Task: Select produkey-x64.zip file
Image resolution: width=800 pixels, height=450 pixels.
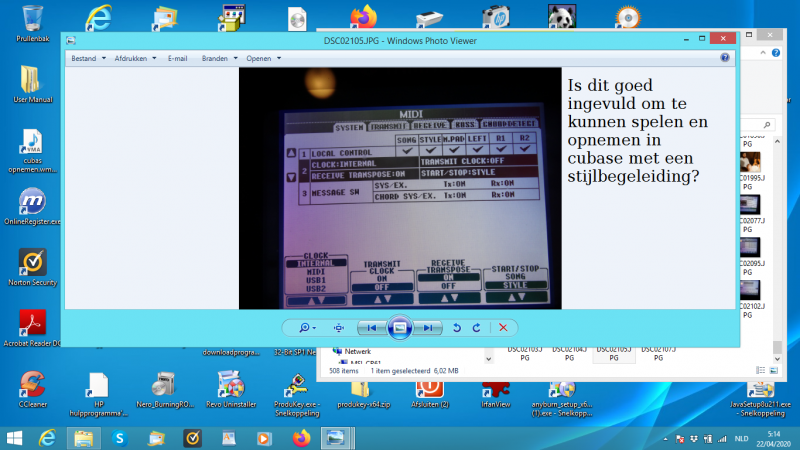Action: click(363, 394)
